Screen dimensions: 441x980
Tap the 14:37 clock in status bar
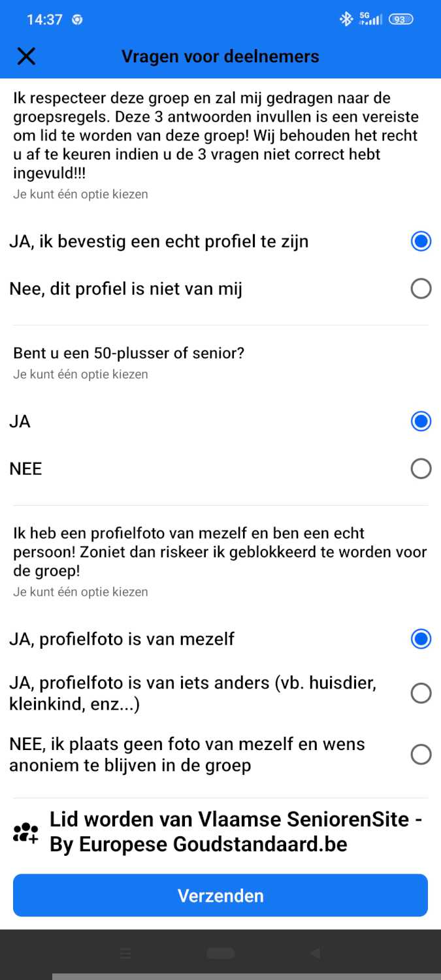[44, 20]
